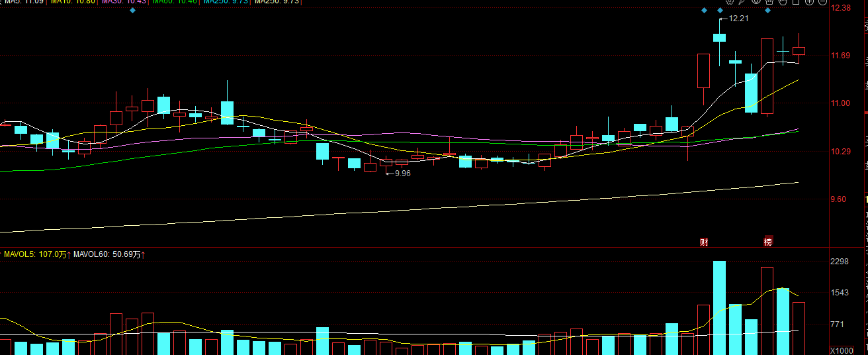Screen dimensions: 868x355
Task: Click the MA30 10.43 indicator label
Action: click(x=124, y=2)
